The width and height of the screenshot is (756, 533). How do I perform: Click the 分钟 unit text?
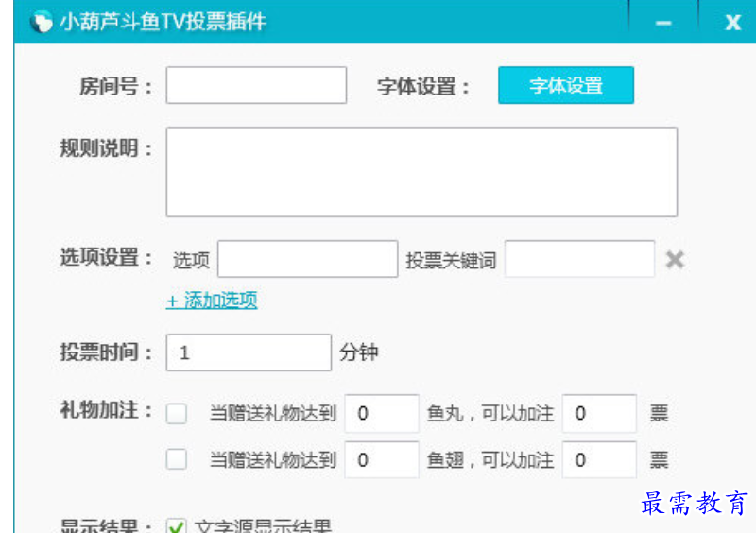click(359, 352)
